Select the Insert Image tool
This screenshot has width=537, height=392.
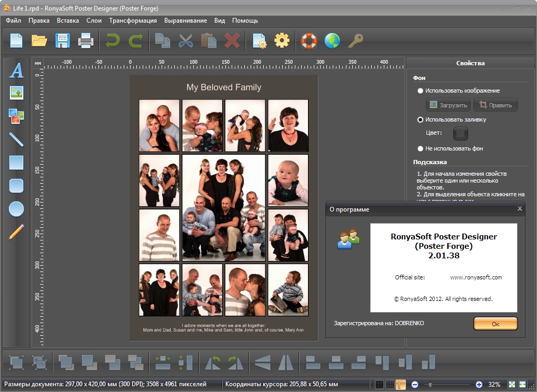(x=17, y=93)
